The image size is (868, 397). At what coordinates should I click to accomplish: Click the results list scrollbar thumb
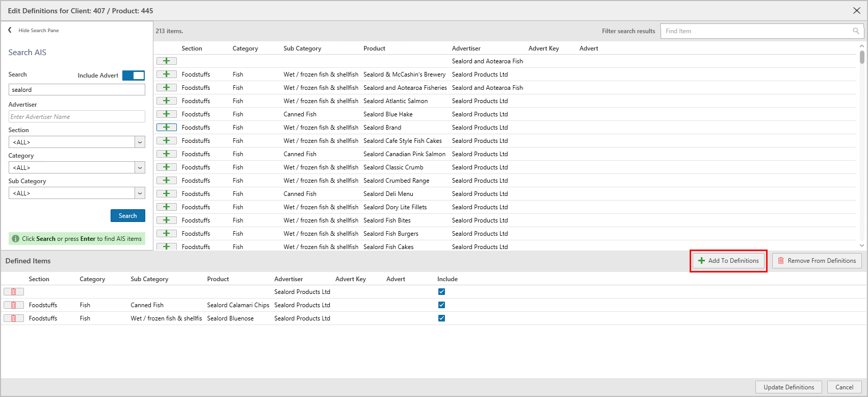[862, 57]
